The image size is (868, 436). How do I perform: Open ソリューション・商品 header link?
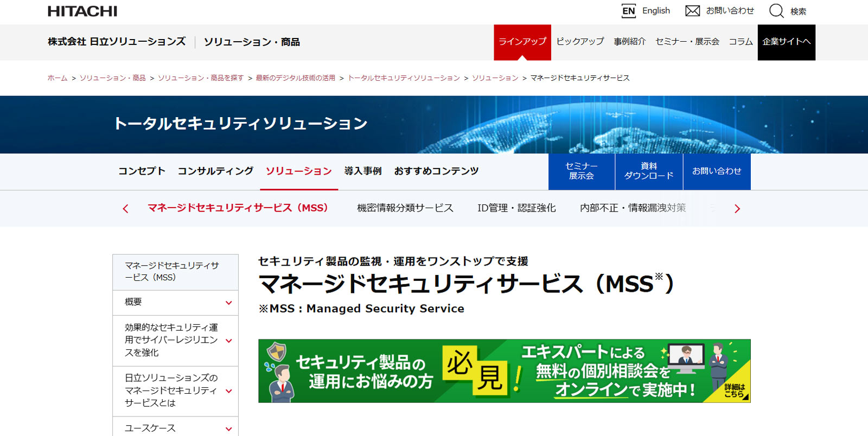(252, 42)
